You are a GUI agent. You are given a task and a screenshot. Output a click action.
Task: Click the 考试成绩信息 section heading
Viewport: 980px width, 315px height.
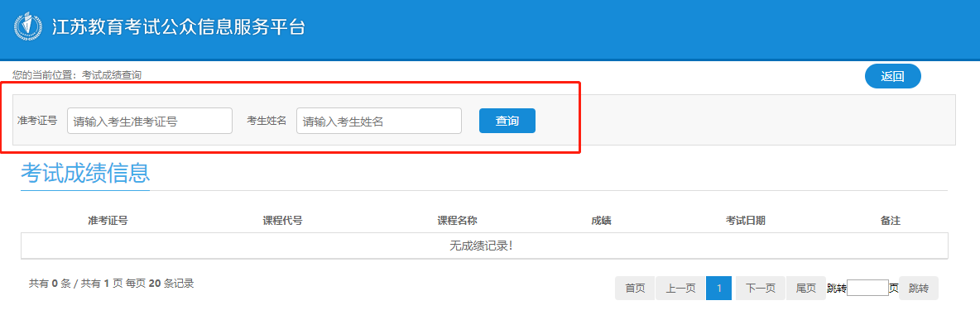85,173
